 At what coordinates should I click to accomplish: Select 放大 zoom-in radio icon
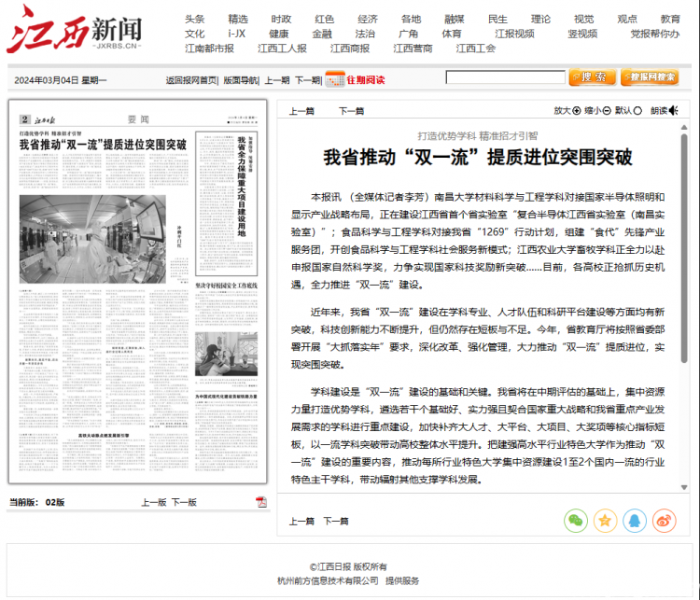tap(577, 111)
